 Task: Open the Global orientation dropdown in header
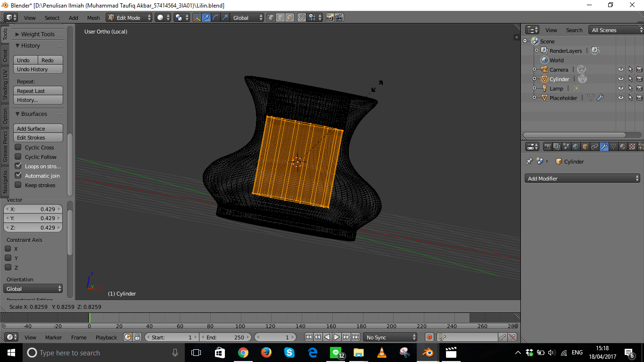[x=248, y=17]
